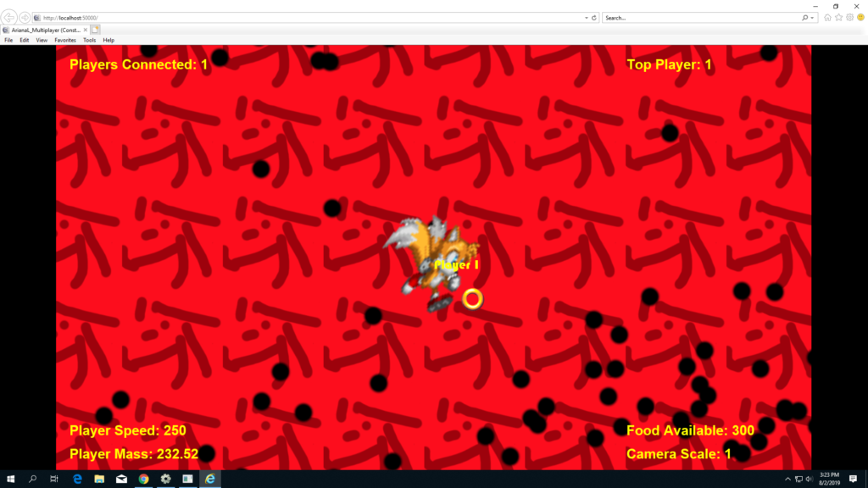Open the search provider dropdown arrow

click(812, 18)
